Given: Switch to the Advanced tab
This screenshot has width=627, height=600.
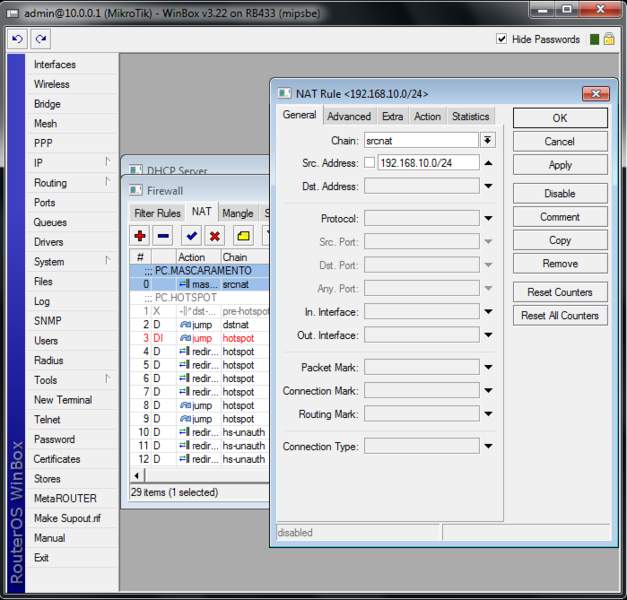Looking at the screenshot, I should 349,116.
